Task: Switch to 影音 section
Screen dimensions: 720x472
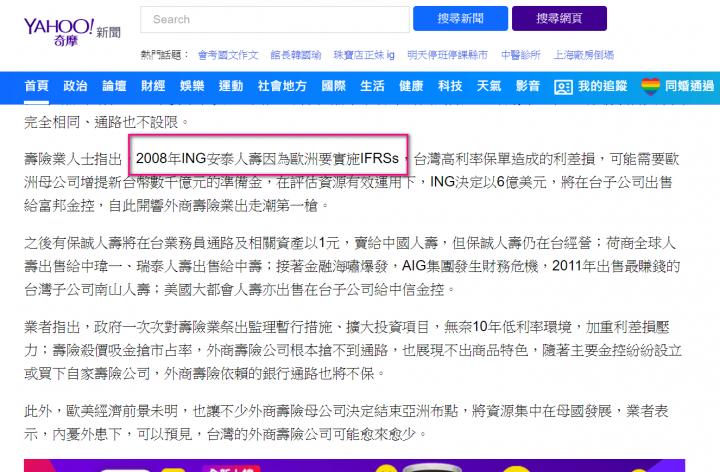Action: pyautogui.click(x=528, y=86)
